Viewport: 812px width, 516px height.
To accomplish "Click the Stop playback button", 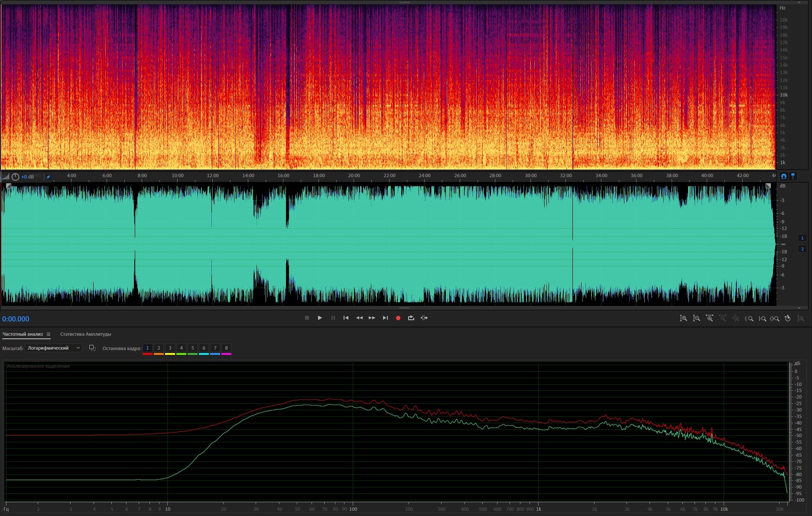I will click(307, 318).
